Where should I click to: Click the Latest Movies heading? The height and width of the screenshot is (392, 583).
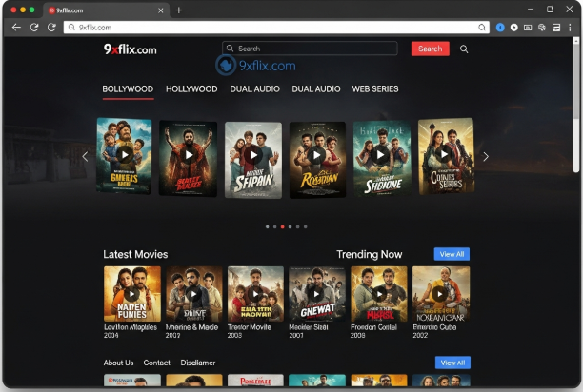tap(135, 254)
